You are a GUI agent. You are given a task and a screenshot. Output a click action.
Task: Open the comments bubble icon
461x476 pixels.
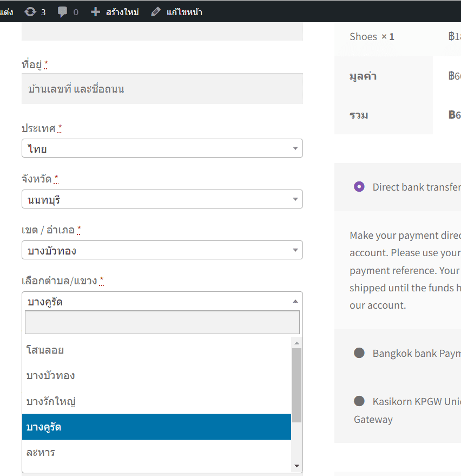click(x=63, y=11)
